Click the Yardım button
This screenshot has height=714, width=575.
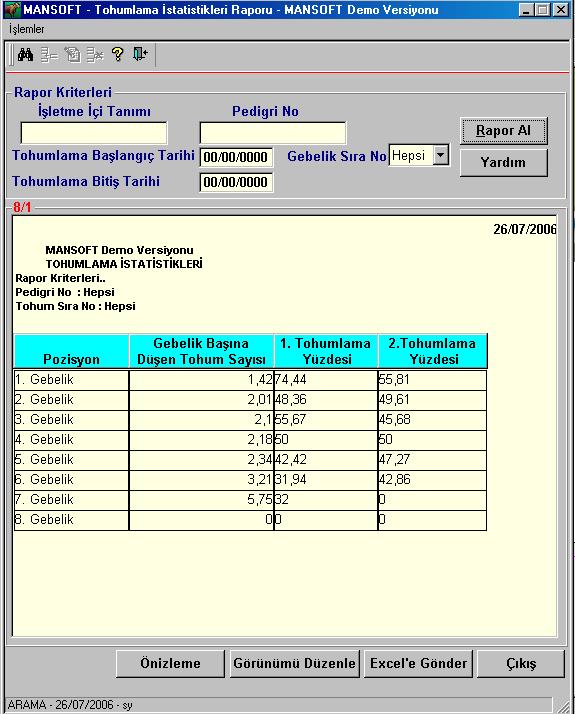click(504, 163)
